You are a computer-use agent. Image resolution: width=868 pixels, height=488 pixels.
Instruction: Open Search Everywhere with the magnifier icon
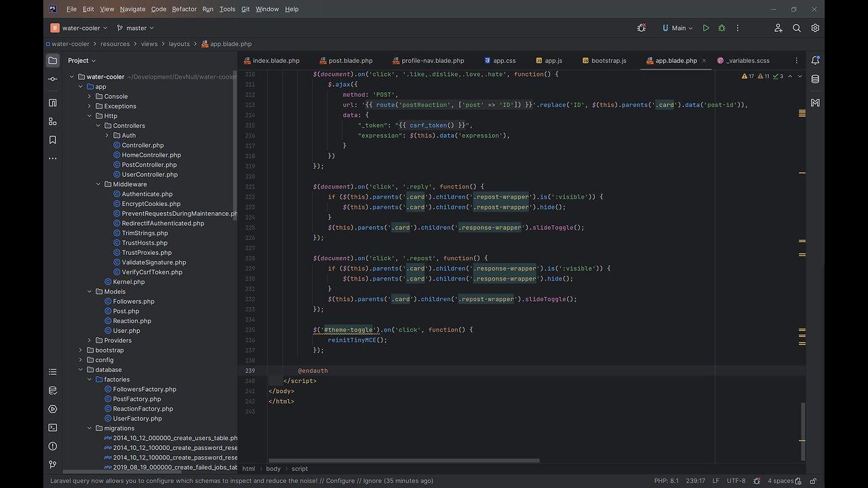pyautogui.click(x=797, y=28)
